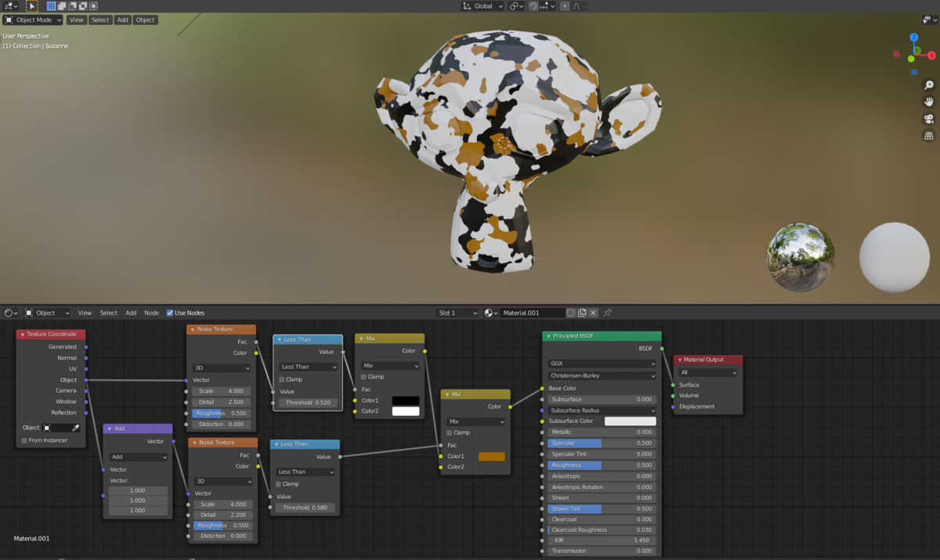
Task: Unlink the material with the X button
Action: 593,313
